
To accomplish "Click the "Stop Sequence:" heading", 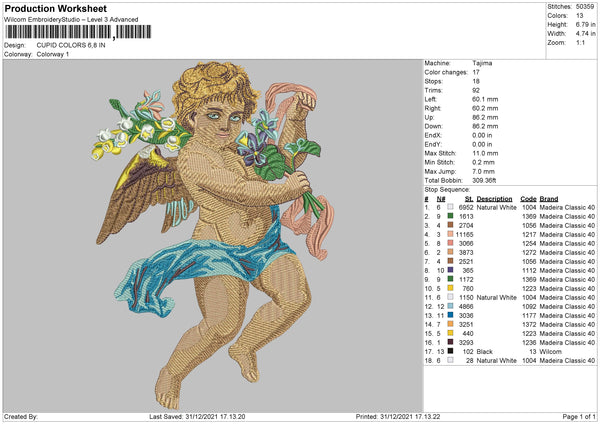I will 447,190.
